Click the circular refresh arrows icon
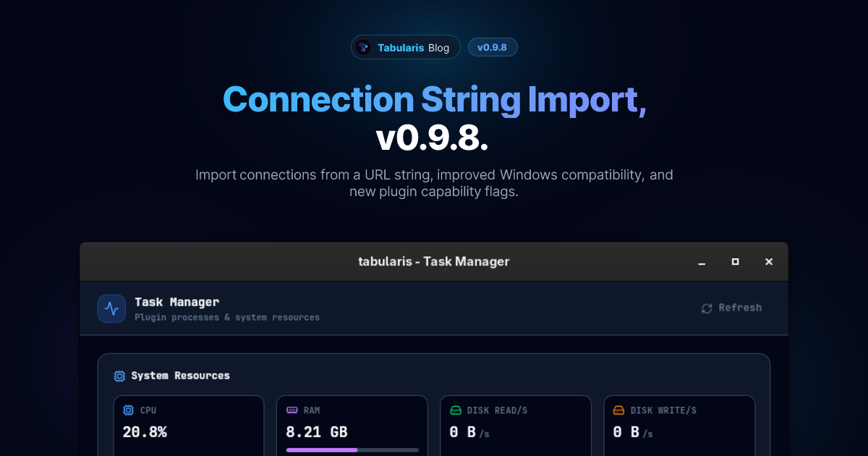The width and height of the screenshot is (868, 456). [x=706, y=308]
